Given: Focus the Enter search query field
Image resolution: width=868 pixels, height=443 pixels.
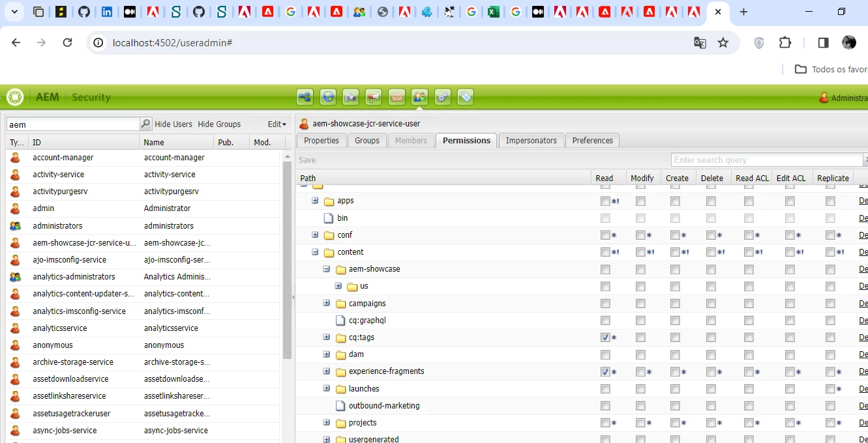Looking at the screenshot, I should pos(767,160).
